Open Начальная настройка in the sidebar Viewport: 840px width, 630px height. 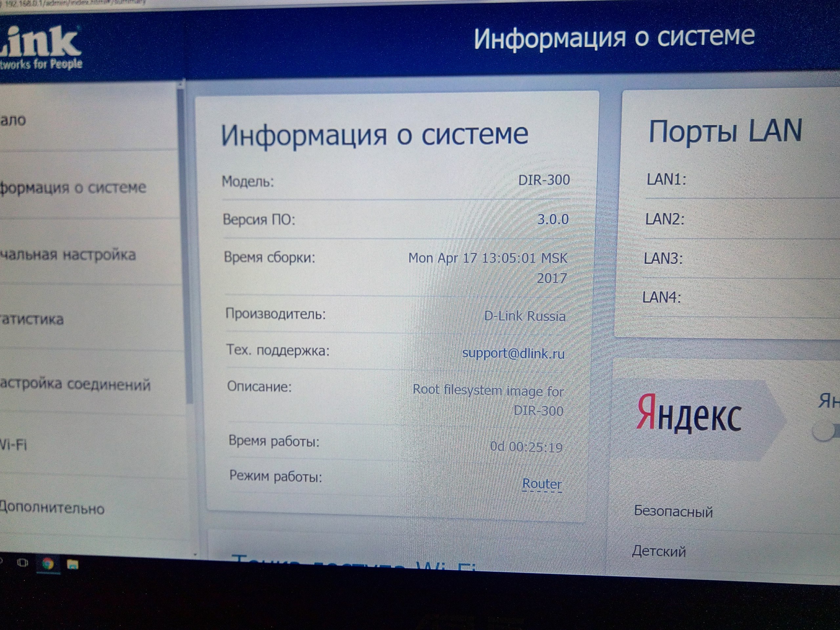coord(68,255)
